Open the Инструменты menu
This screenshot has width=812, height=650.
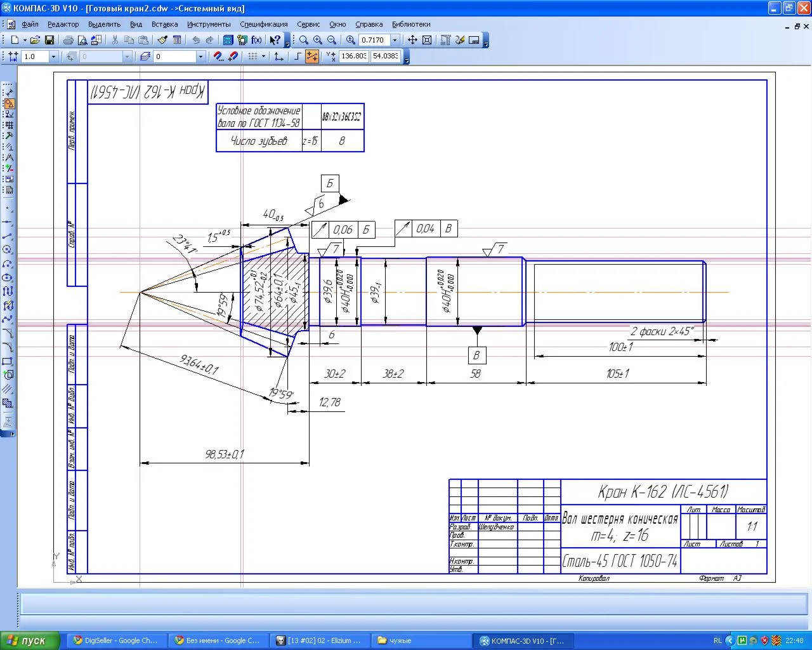coord(209,24)
